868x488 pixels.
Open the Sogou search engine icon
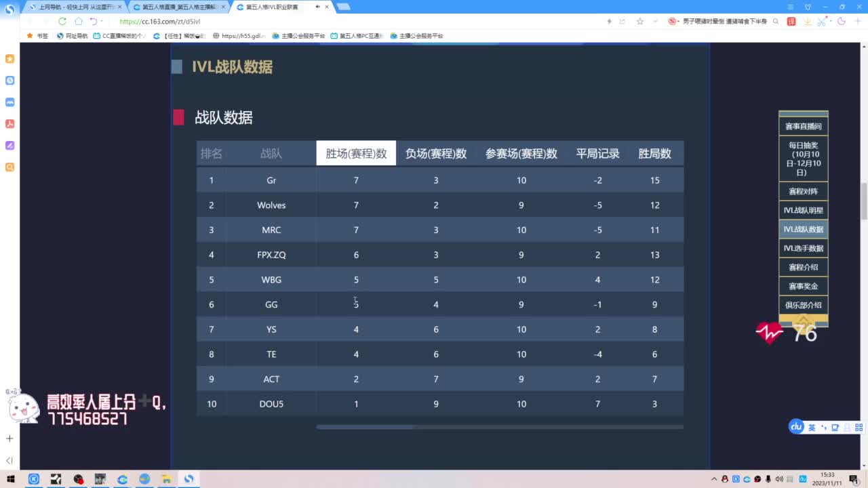coord(672,21)
